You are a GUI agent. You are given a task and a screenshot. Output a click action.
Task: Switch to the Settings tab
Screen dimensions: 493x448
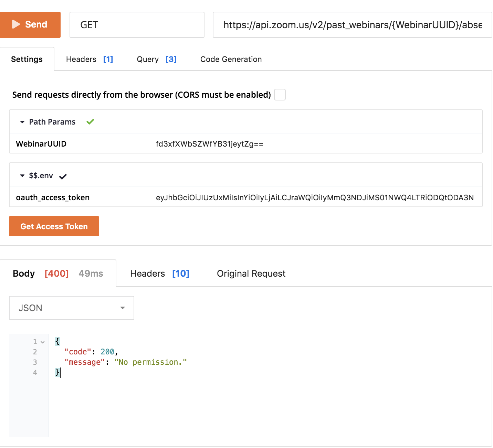[x=27, y=59]
